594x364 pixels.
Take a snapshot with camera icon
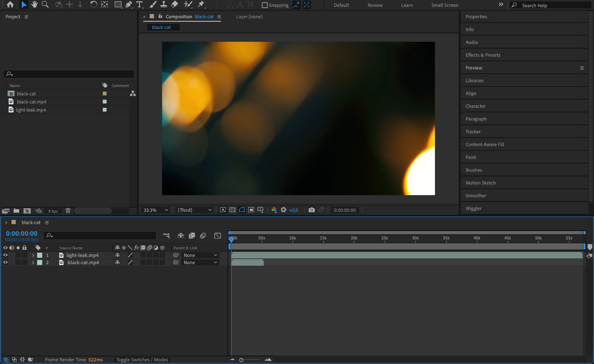point(312,210)
